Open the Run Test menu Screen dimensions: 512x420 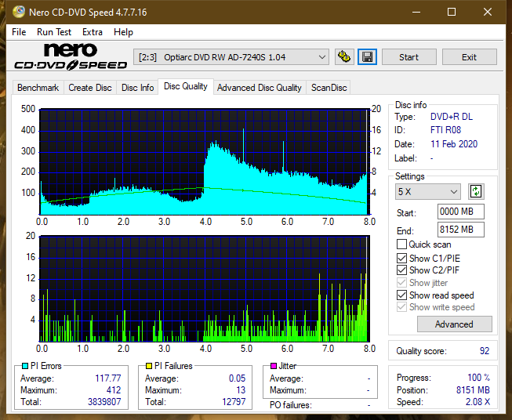pyautogui.click(x=54, y=32)
